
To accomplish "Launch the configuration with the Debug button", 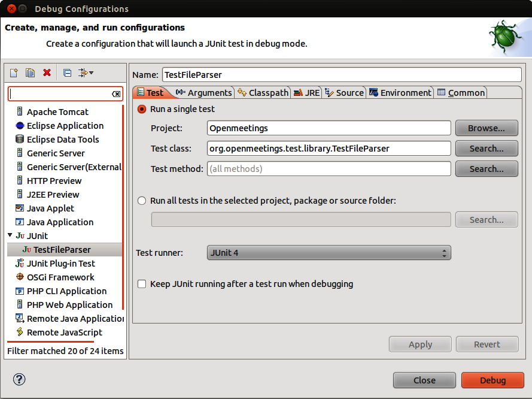I will [x=493, y=380].
